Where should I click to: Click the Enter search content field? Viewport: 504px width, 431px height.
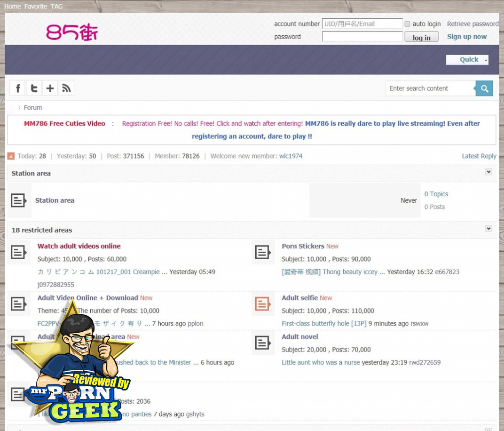pos(430,88)
